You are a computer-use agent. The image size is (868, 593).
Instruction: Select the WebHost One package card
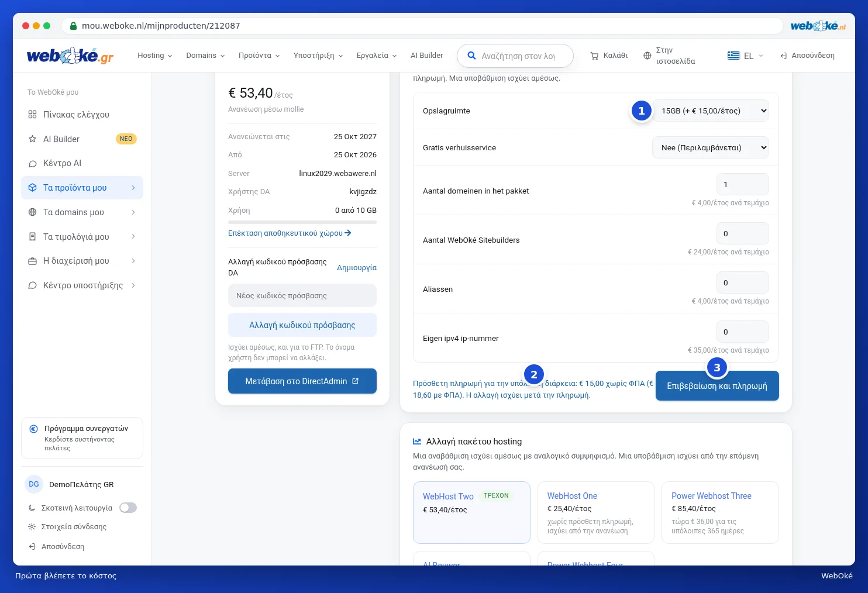tap(595, 512)
